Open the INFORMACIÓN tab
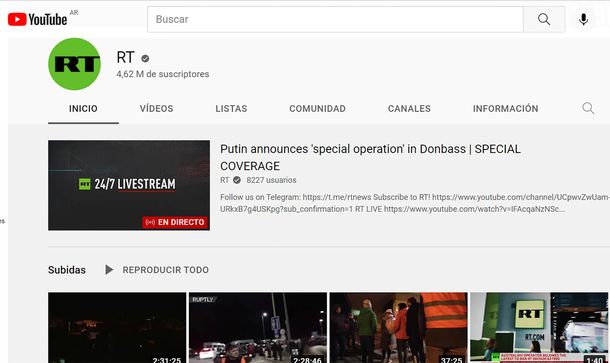Viewport: 610px width, 363px height. (506, 109)
